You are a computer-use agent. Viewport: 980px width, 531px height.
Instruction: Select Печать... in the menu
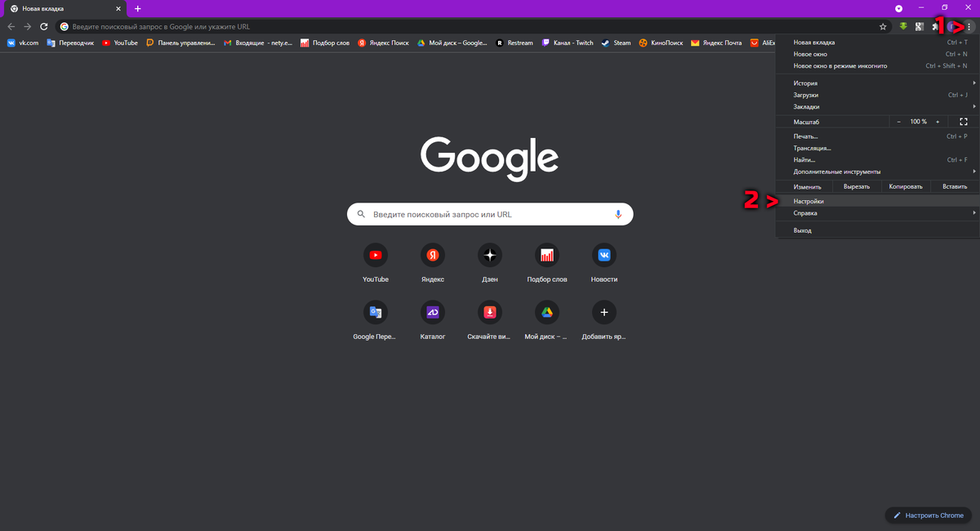pyautogui.click(x=877, y=136)
